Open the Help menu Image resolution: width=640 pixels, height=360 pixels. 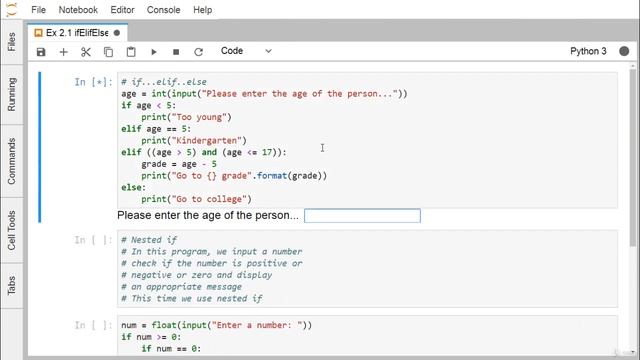(202, 10)
